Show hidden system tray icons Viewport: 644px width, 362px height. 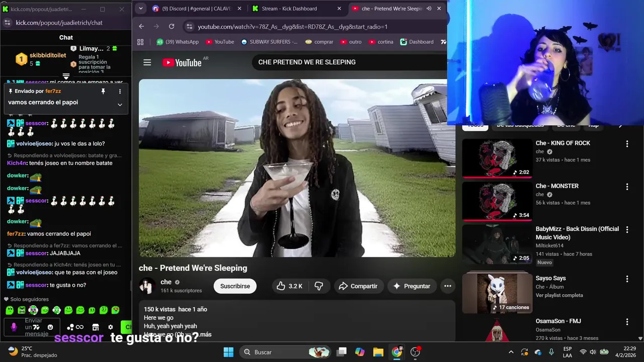click(x=511, y=352)
